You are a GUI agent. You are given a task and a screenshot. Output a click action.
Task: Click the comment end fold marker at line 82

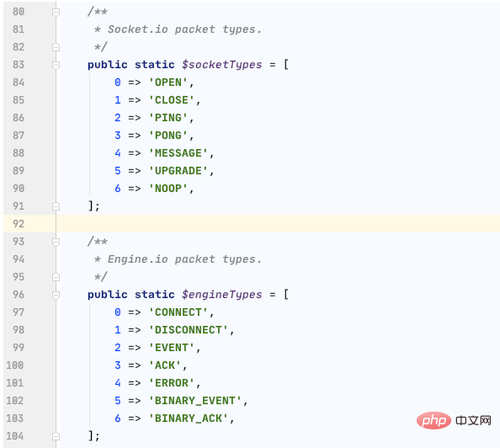tap(56, 47)
